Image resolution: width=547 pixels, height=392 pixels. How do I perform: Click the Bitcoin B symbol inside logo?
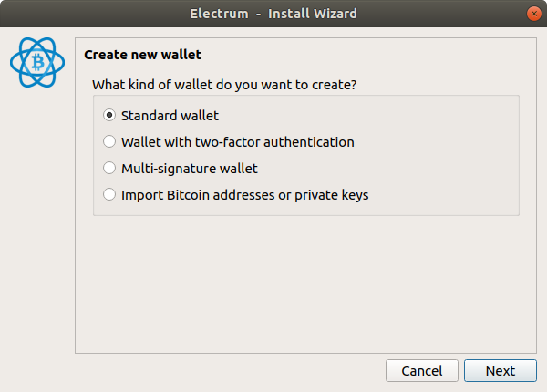coord(38,62)
